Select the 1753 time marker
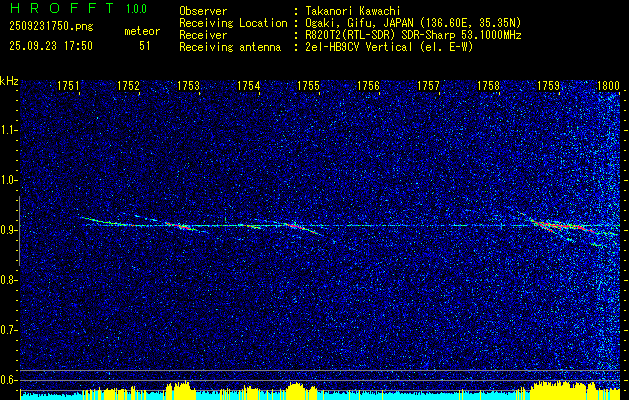Screen dimensions: 629x400 tap(188, 86)
